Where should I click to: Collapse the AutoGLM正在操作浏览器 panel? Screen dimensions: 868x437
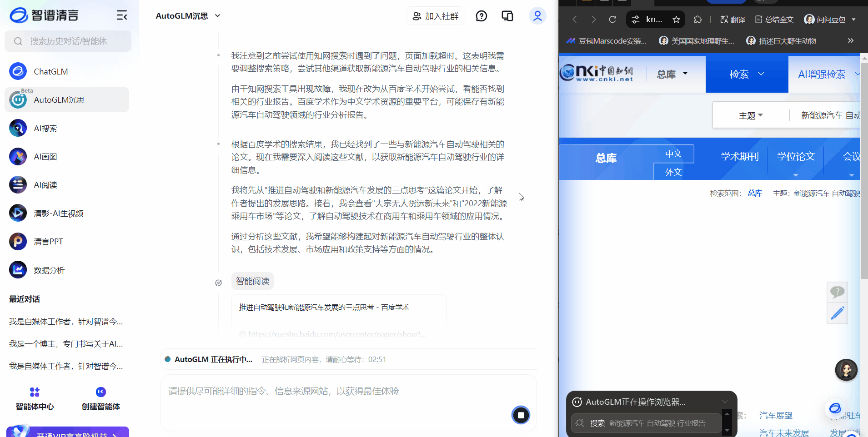pyautogui.click(x=725, y=402)
